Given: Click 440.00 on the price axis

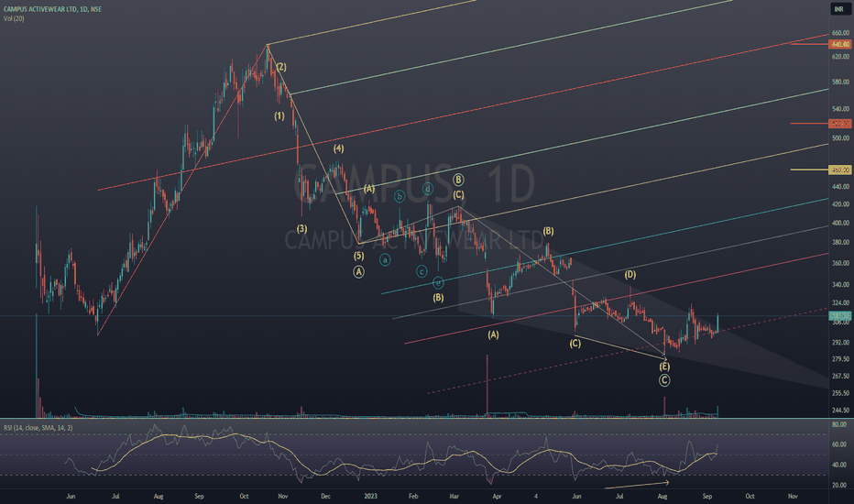Looking at the screenshot, I should click(x=840, y=186).
